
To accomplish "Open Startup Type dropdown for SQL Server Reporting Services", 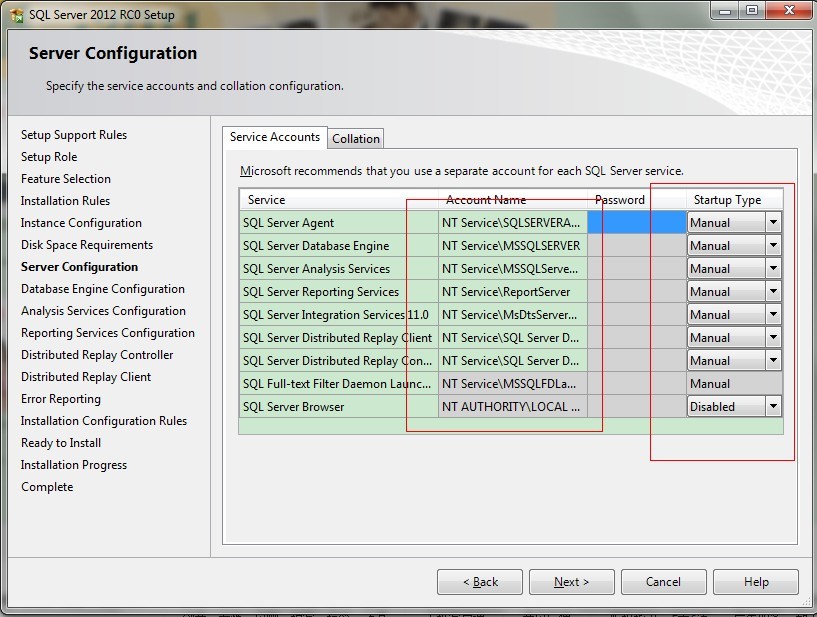I will pos(773,291).
